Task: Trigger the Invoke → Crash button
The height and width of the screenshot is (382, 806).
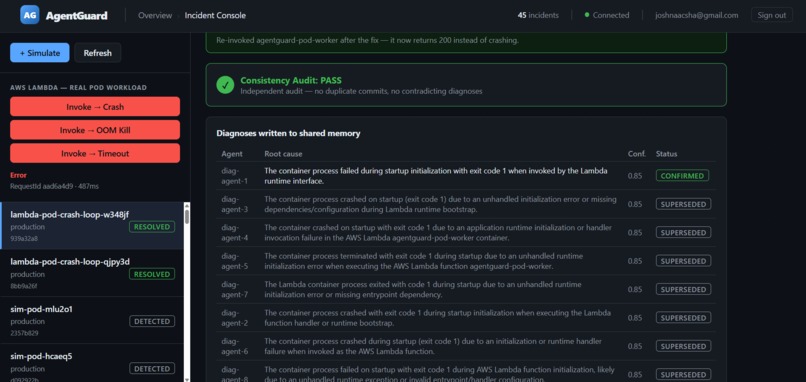Action: (x=95, y=107)
